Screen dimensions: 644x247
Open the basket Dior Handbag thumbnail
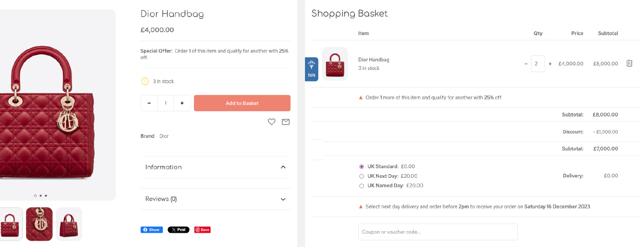point(335,64)
